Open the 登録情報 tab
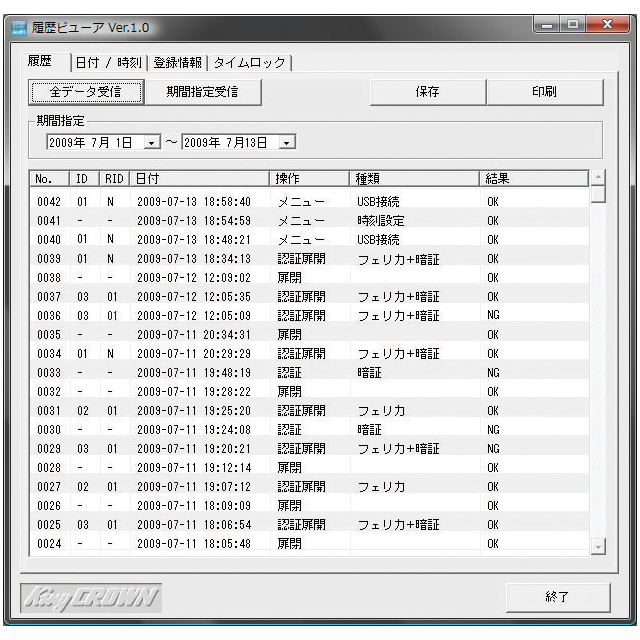The height and width of the screenshot is (640, 640). (178, 62)
